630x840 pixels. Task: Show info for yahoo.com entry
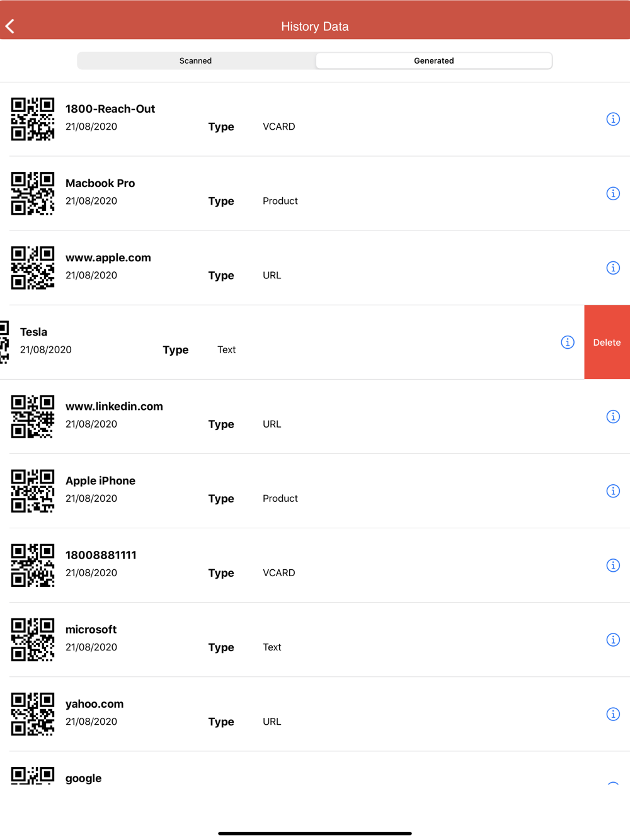[613, 713]
